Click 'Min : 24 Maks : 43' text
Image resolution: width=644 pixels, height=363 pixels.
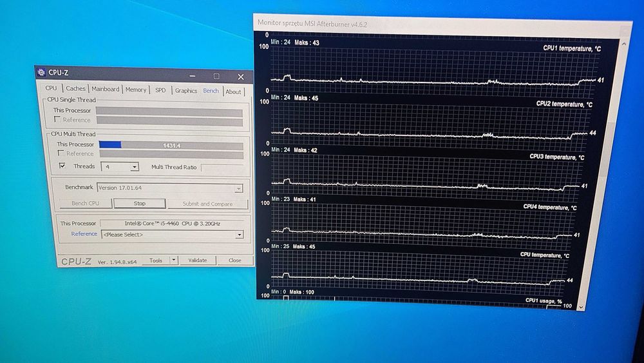point(296,43)
